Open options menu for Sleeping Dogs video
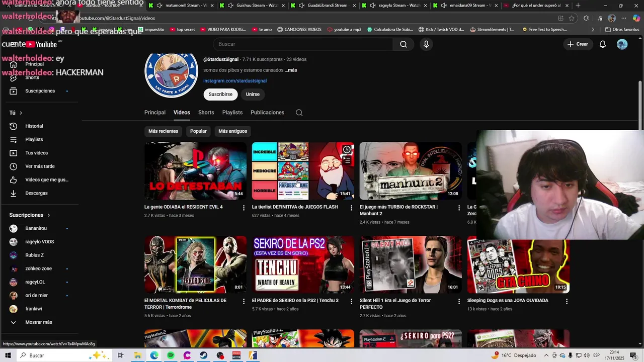 pos(567,301)
